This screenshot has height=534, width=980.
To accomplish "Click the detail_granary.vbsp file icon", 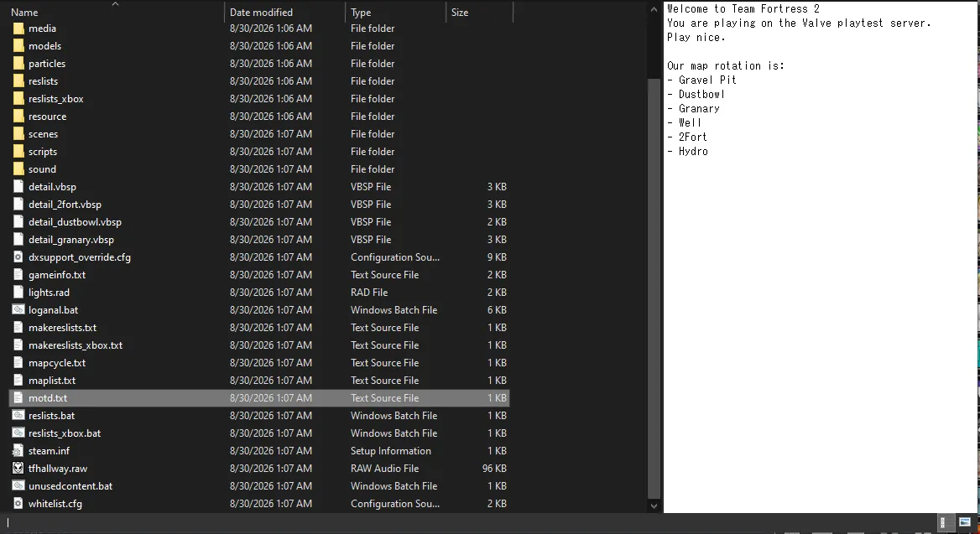I will 18,239.
